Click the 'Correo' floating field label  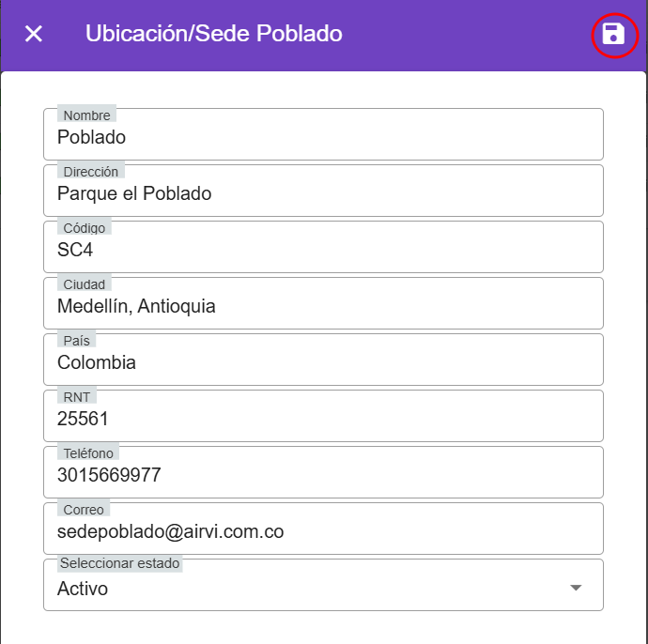(84, 510)
